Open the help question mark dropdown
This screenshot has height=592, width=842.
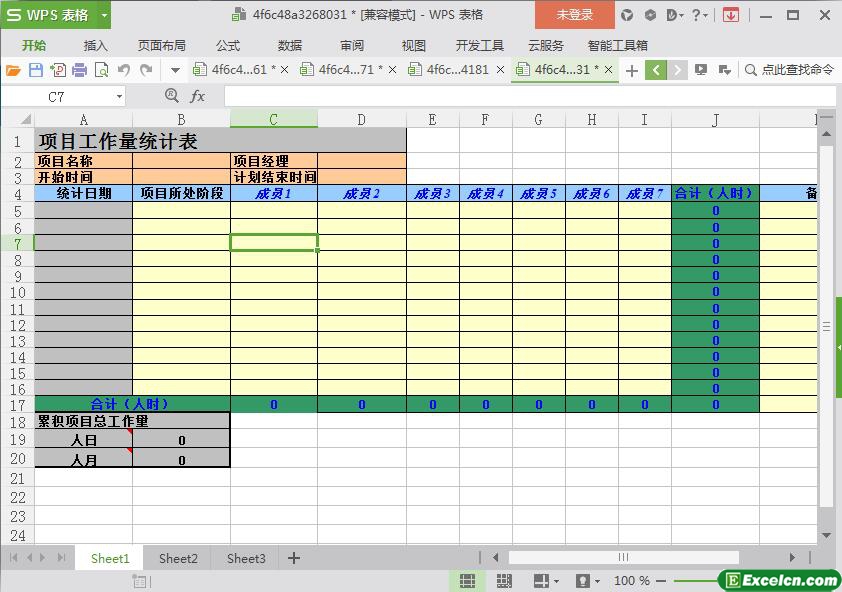coord(699,15)
